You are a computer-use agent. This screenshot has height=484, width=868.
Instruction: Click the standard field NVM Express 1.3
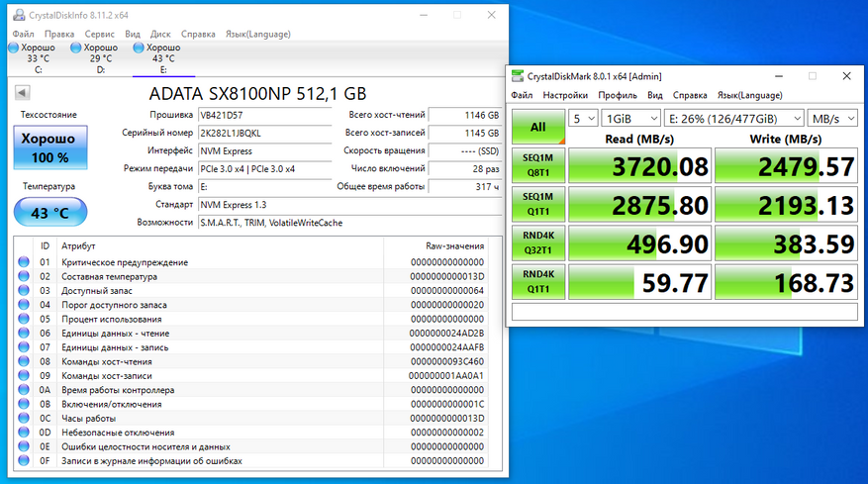coord(349,205)
